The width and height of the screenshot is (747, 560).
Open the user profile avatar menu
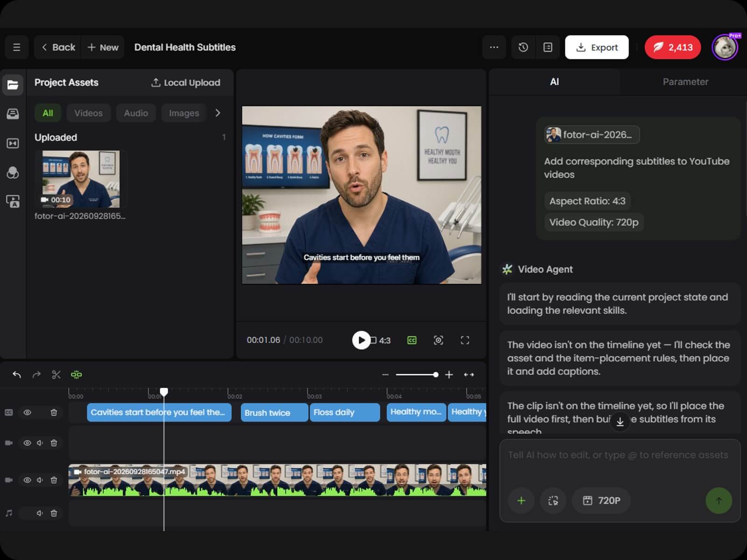coord(725,47)
